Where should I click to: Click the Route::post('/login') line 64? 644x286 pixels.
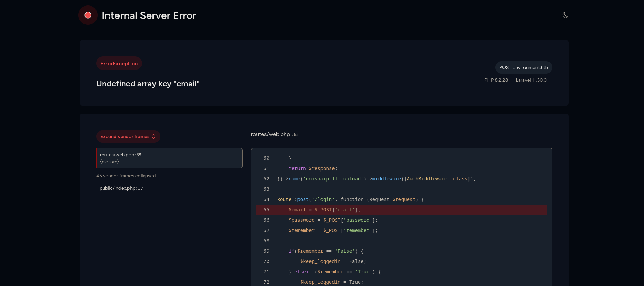(x=350, y=199)
